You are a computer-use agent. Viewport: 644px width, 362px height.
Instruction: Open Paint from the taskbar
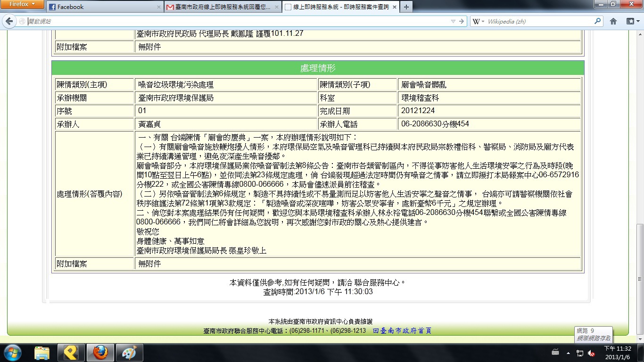[x=126, y=353]
